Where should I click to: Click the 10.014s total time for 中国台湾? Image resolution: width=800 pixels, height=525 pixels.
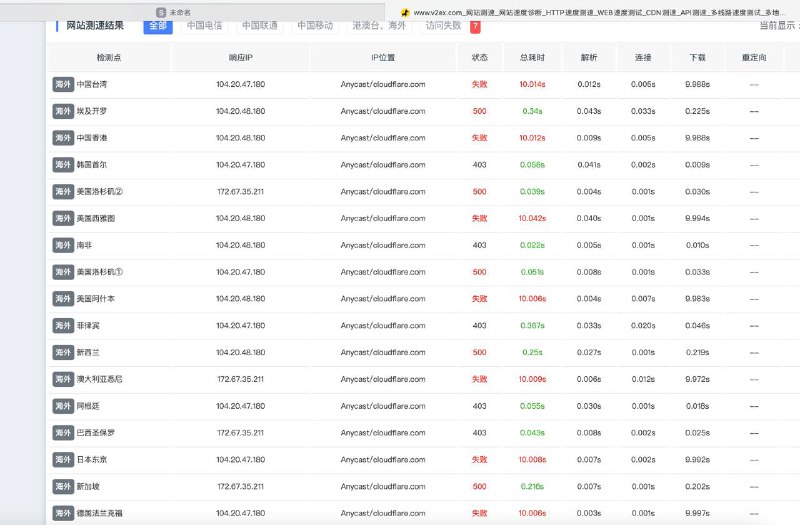(532, 84)
